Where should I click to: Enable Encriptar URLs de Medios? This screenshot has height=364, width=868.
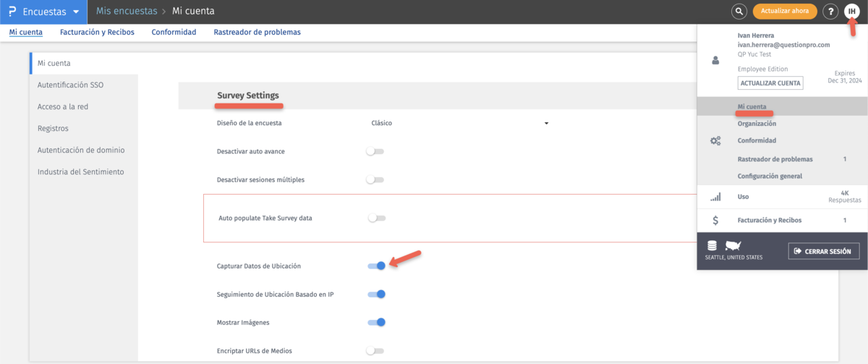(x=375, y=350)
